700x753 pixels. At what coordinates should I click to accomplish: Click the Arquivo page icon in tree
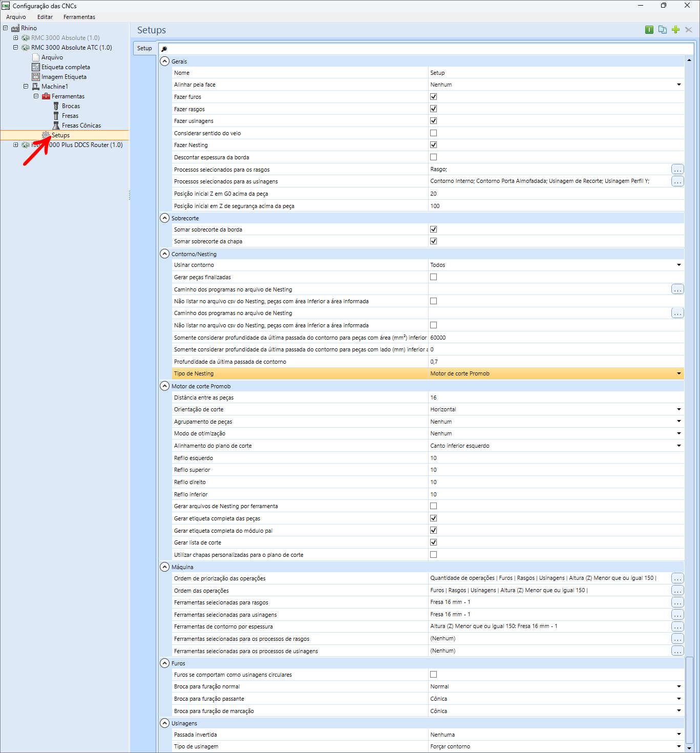click(36, 57)
